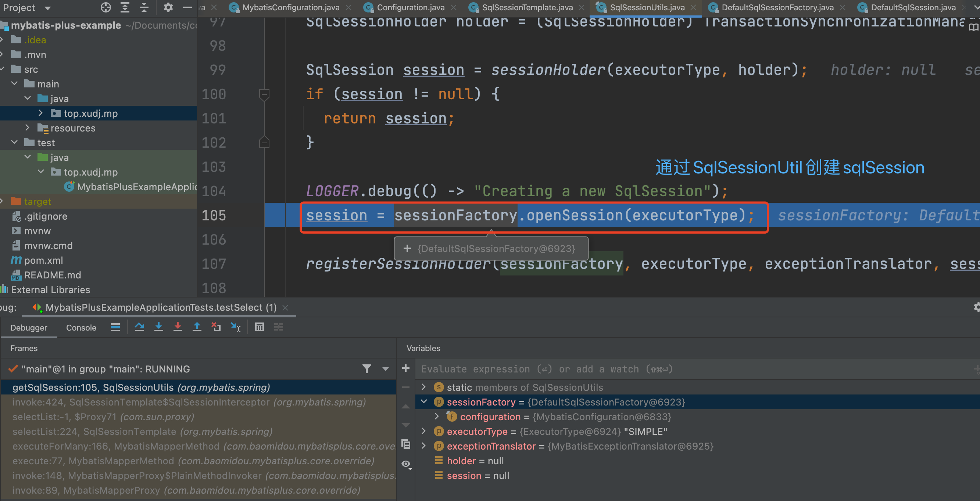Collapse sessionFactory variable node
Viewport: 980px width, 501px height.
pyautogui.click(x=424, y=402)
